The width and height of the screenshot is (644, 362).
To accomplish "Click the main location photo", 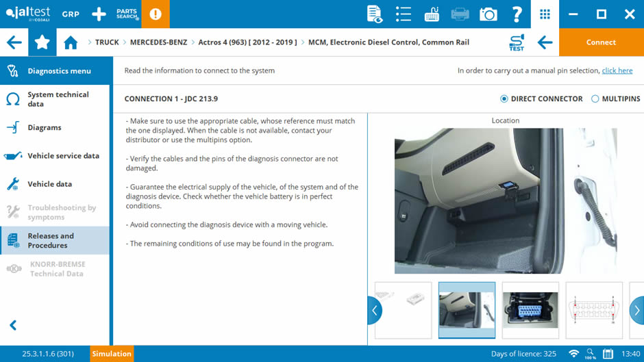I will 506,201.
